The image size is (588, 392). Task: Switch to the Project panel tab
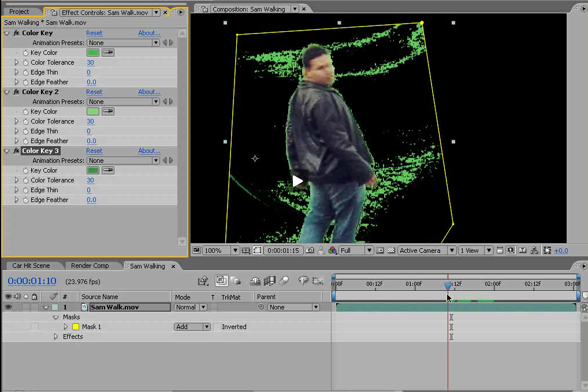(19, 12)
